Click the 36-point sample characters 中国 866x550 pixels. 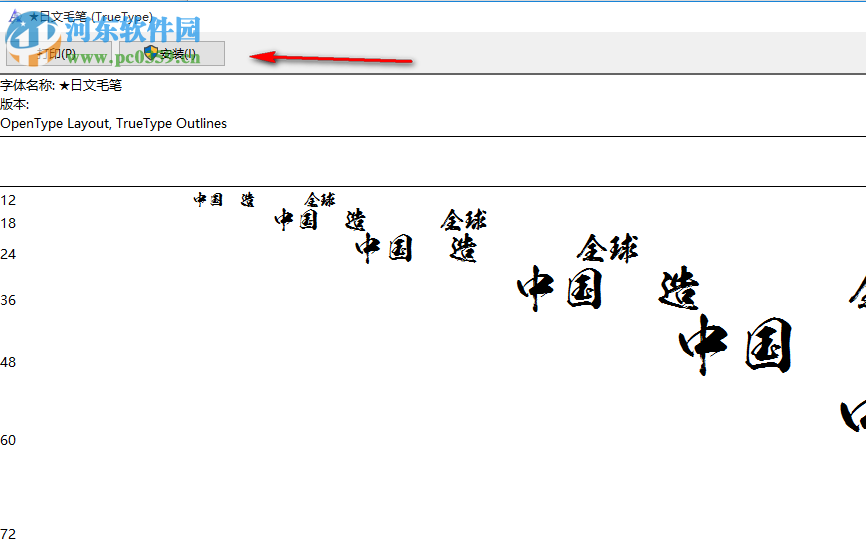(559, 289)
